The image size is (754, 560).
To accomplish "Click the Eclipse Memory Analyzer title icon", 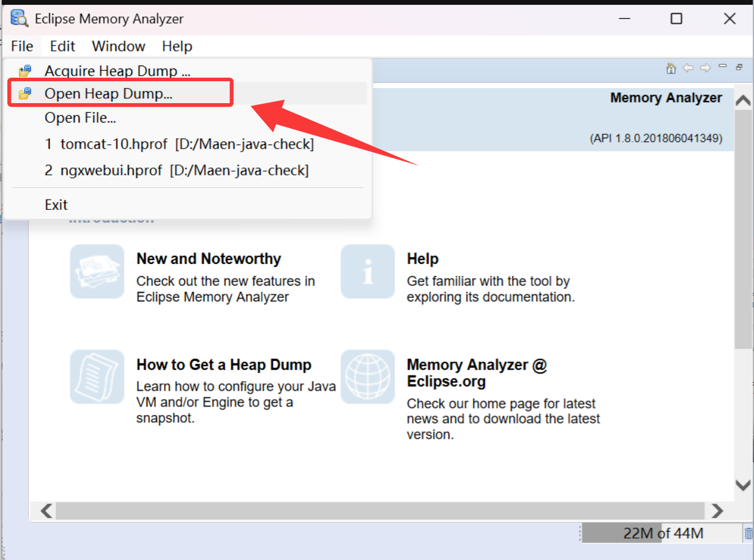I will (x=19, y=19).
